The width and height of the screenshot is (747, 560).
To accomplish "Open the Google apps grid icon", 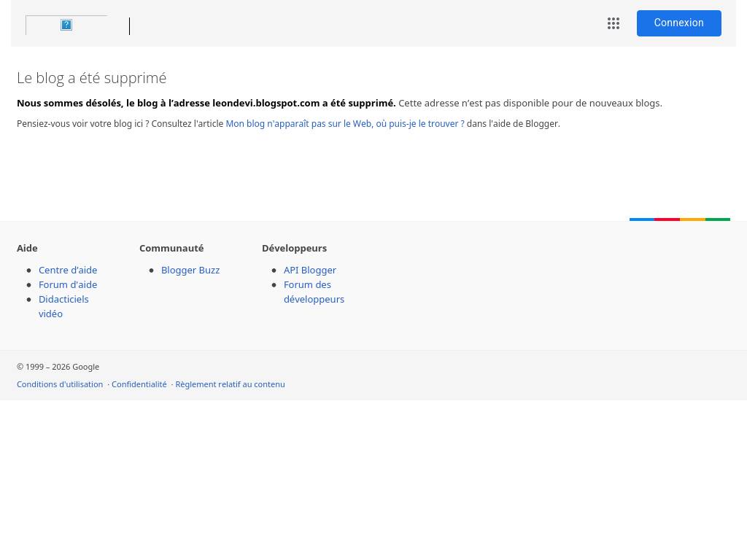I will click(x=613, y=23).
